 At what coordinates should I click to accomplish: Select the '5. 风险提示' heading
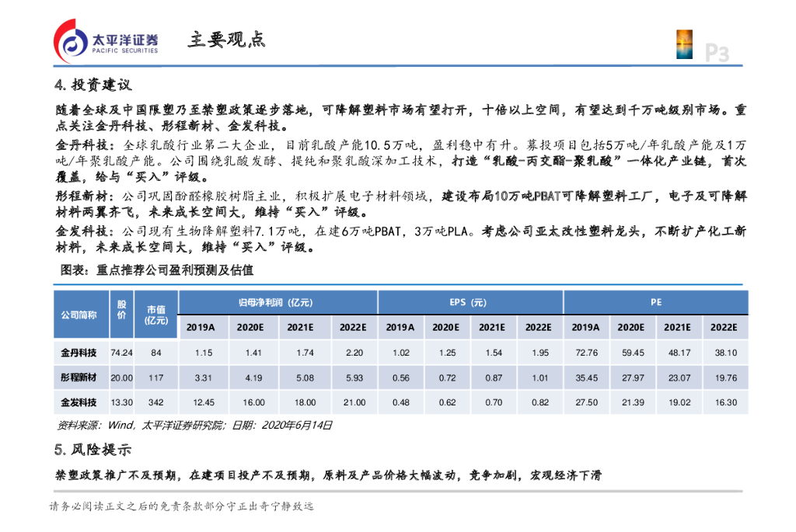pos(93,450)
